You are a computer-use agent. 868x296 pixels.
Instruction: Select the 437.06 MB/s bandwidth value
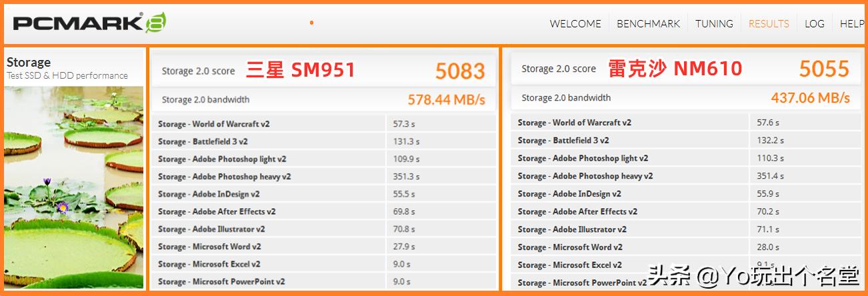[x=810, y=98]
